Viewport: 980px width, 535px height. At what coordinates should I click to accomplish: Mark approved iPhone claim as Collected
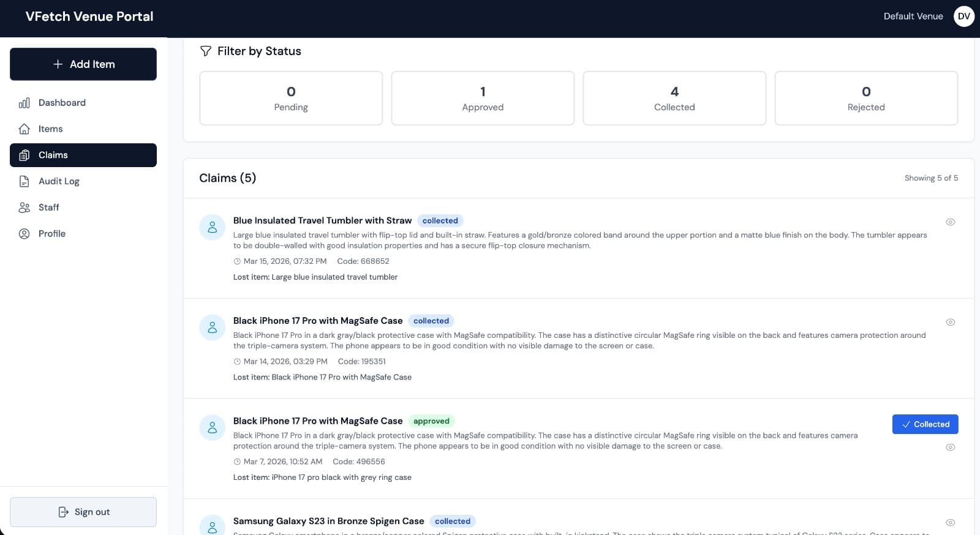tap(925, 424)
